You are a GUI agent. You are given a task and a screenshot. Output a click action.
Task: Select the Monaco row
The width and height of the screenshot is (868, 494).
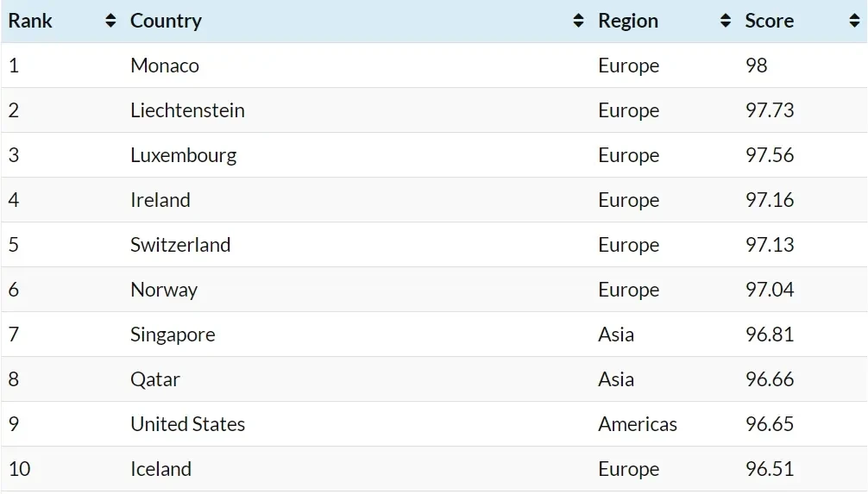click(x=434, y=66)
